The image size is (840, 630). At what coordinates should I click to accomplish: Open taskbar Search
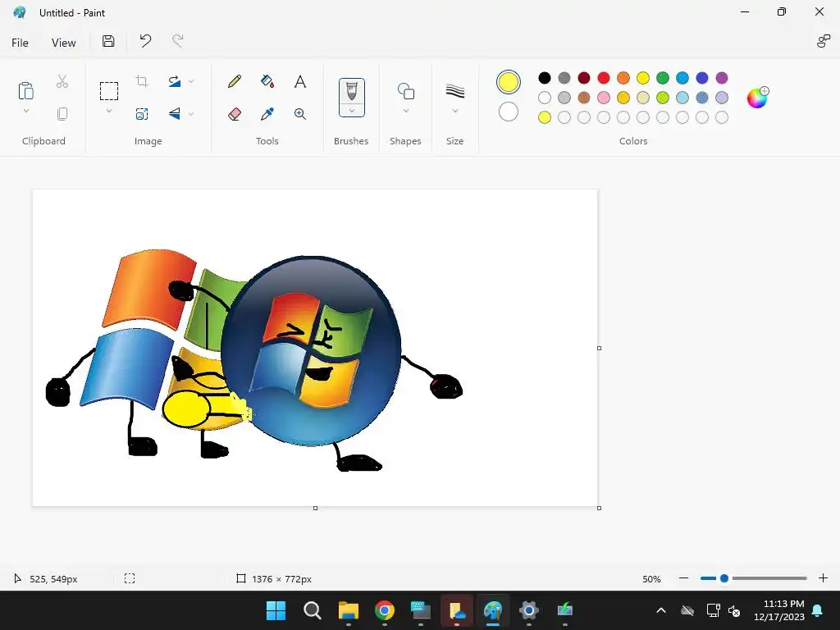click(x=313, y=610)
